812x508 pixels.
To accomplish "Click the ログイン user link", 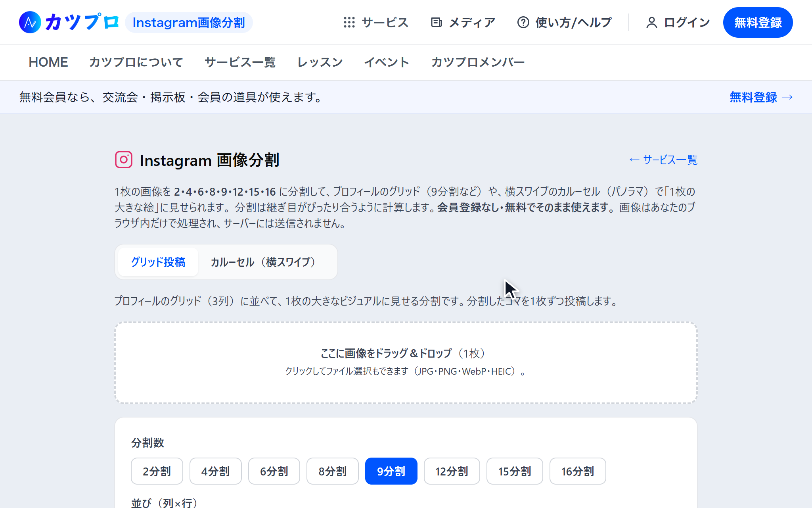I will click(x=678, y=23).
